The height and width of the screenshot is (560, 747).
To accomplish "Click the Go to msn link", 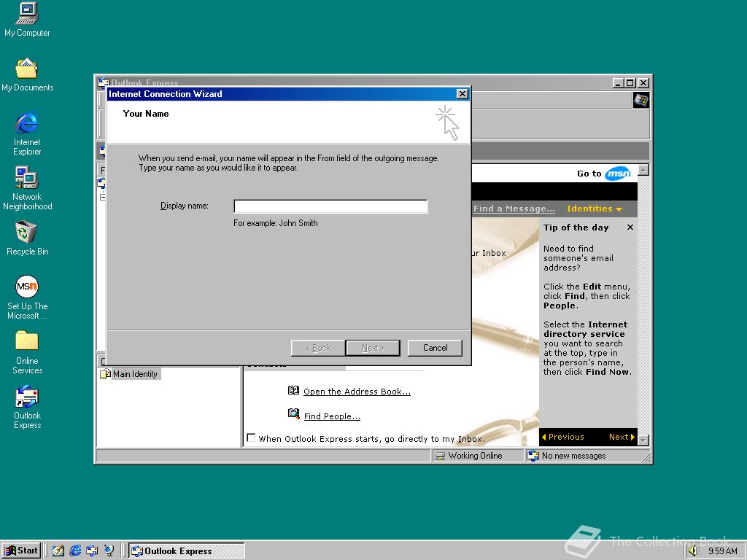I will click(603, 174).
